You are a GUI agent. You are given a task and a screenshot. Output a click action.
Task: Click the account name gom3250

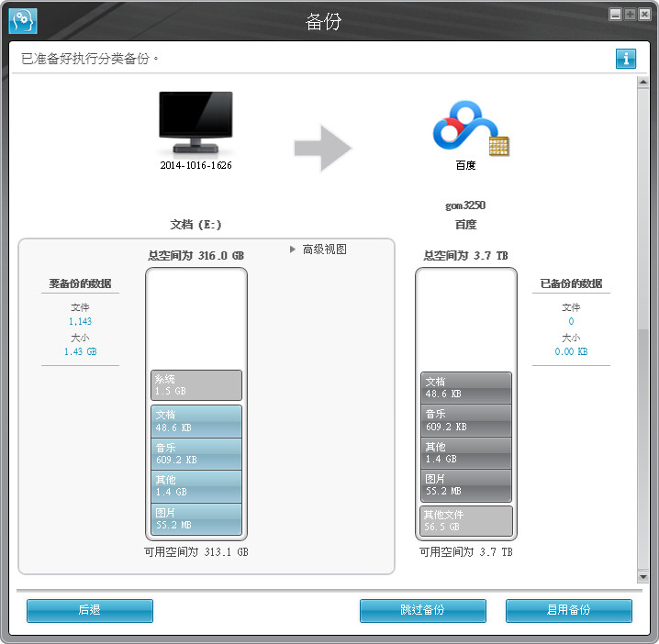(x=465, y=205)
